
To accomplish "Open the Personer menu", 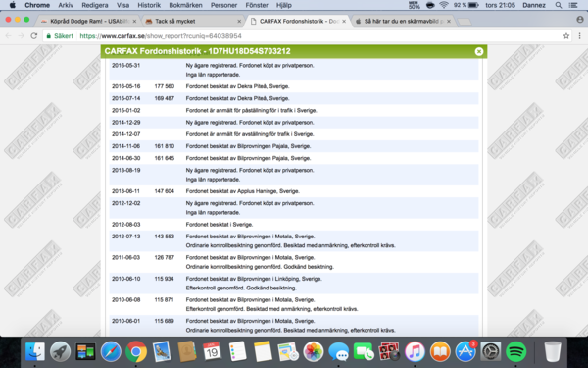I will (x=223, y=5).
